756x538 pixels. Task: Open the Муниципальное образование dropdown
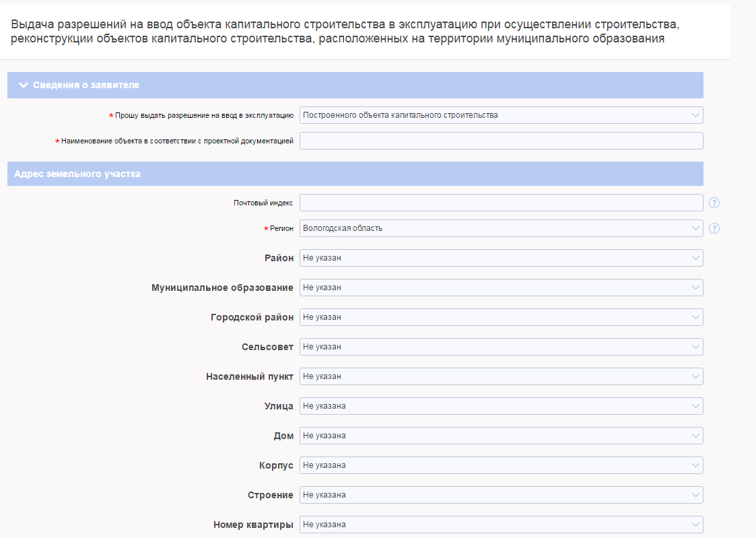(x=501, y=288)
